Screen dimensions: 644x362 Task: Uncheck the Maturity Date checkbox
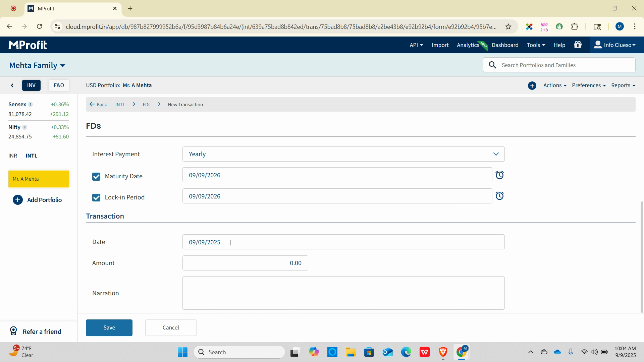[96, 176]
